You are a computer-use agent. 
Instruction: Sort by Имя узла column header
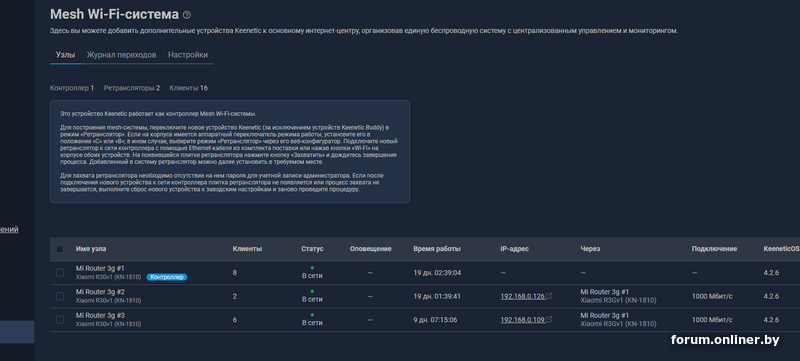(x=91, y=249)
